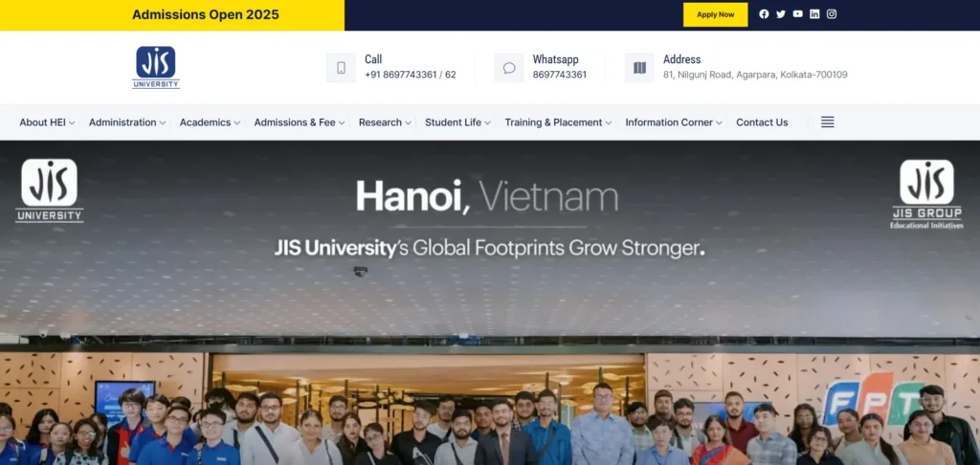Click the JIS University header logo
The height and width of the screenshot is (465, 980).
coord(156,68)
